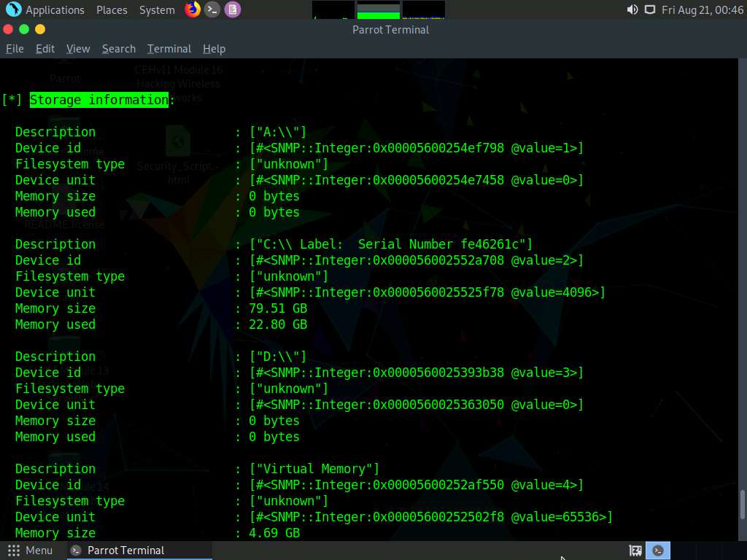Open the Search menu
The width and height of the screenshot is (747, 560).
[x=119, y=49]
